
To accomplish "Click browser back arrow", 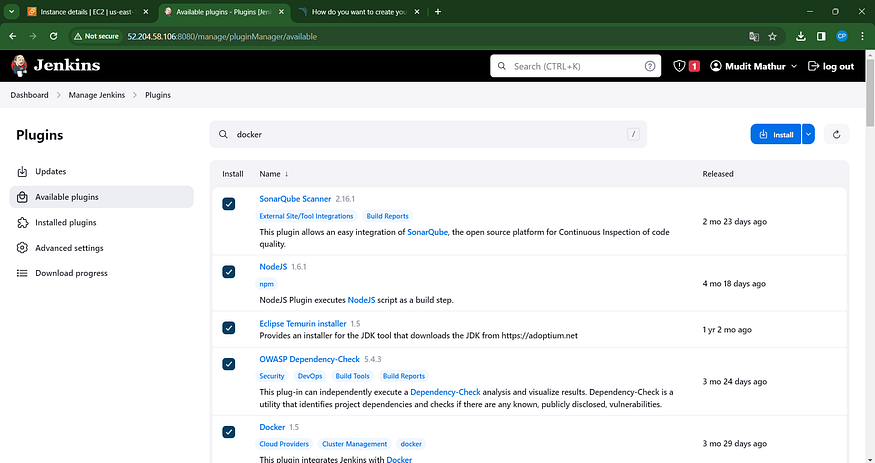I will [x=12, y=36].
